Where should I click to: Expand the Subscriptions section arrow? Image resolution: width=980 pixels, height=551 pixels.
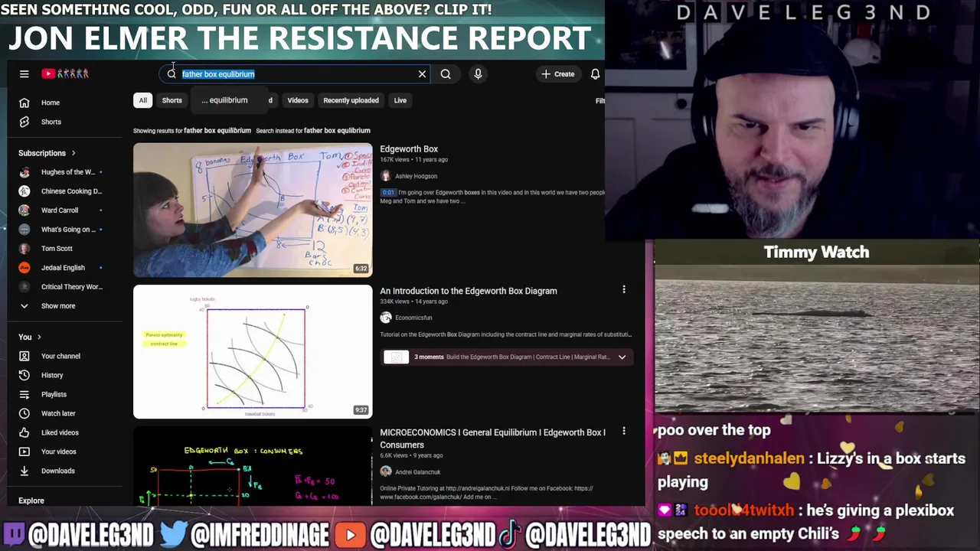click(73, 153)
